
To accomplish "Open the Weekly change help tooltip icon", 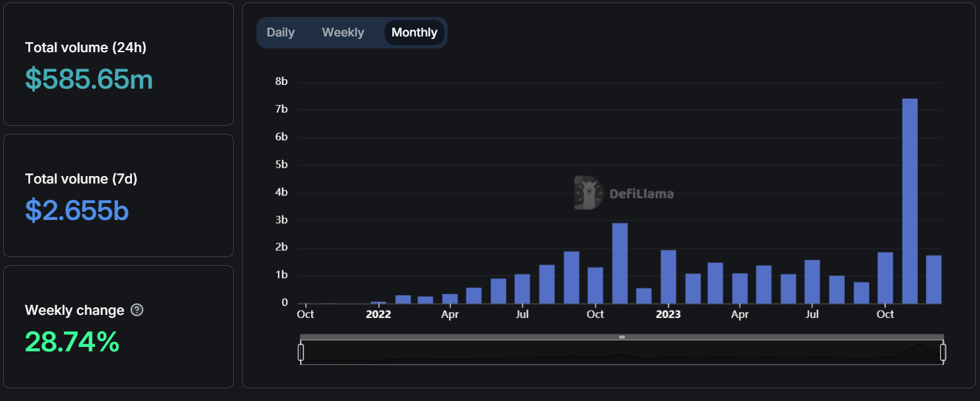I will (137, 310).
